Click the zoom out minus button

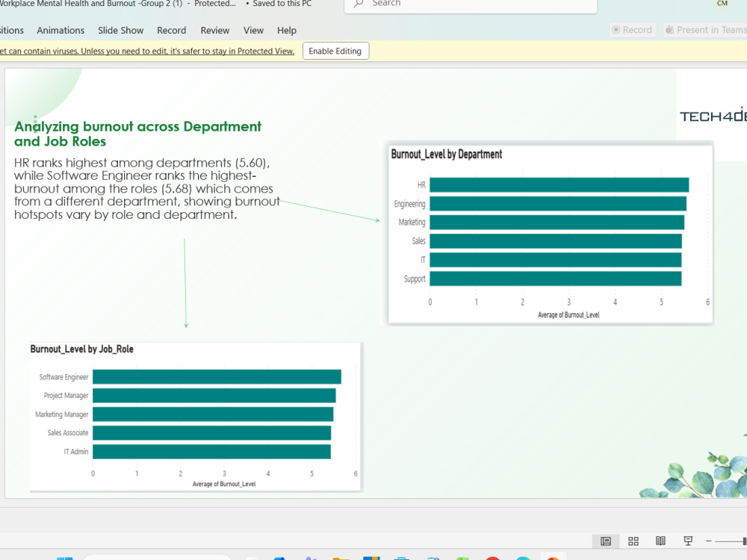(709, 541)
